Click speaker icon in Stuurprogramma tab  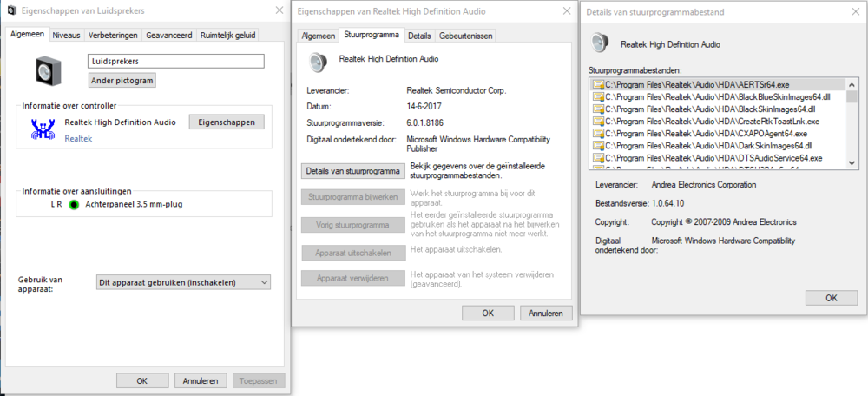pos(319,61)
